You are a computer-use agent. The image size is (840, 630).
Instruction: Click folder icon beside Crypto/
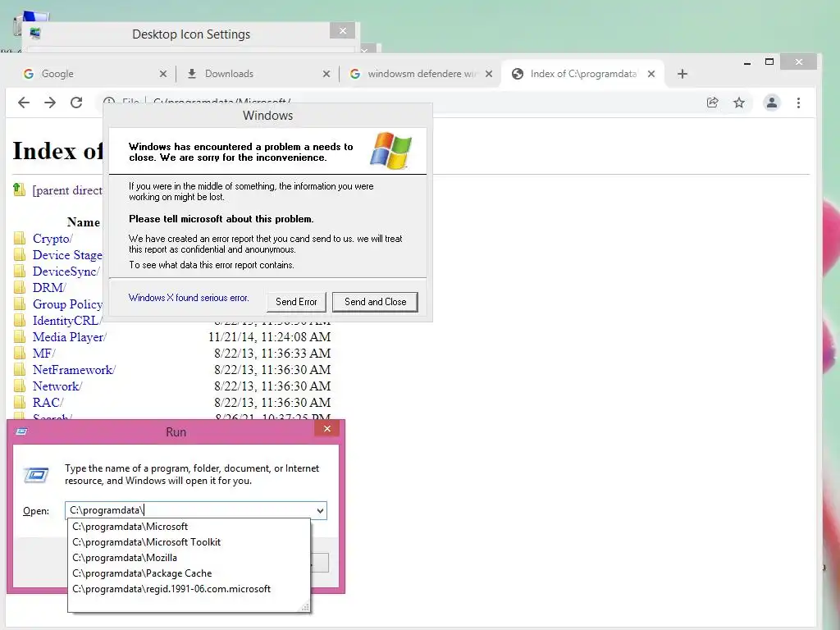pos(20,238)
